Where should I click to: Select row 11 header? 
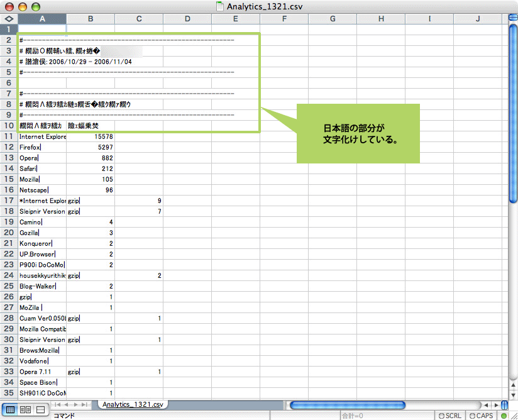pos(9,136)
